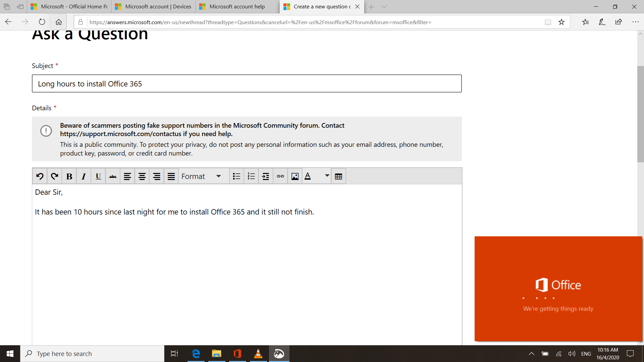Insert a numbered list

click(x=251, y=176)
